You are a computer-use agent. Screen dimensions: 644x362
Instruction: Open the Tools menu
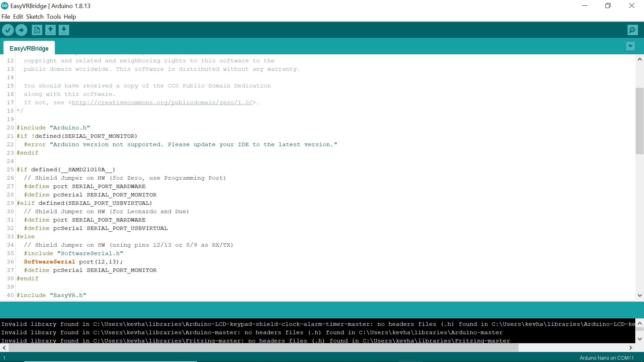click(x=54, y=16)
